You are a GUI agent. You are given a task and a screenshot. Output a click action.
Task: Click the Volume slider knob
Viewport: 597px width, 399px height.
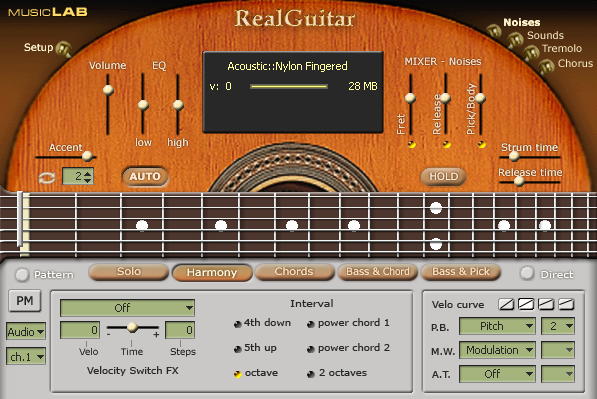point(108,90)
